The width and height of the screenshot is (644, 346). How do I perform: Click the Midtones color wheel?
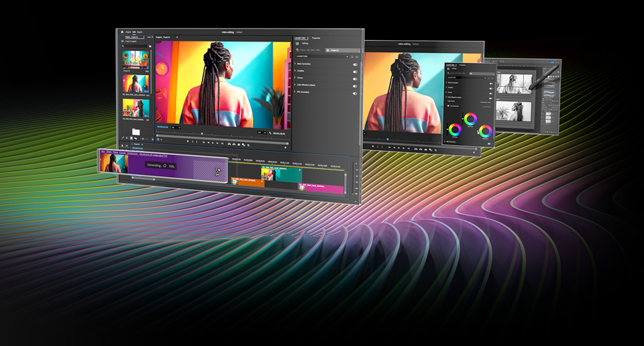pos(470,119)
